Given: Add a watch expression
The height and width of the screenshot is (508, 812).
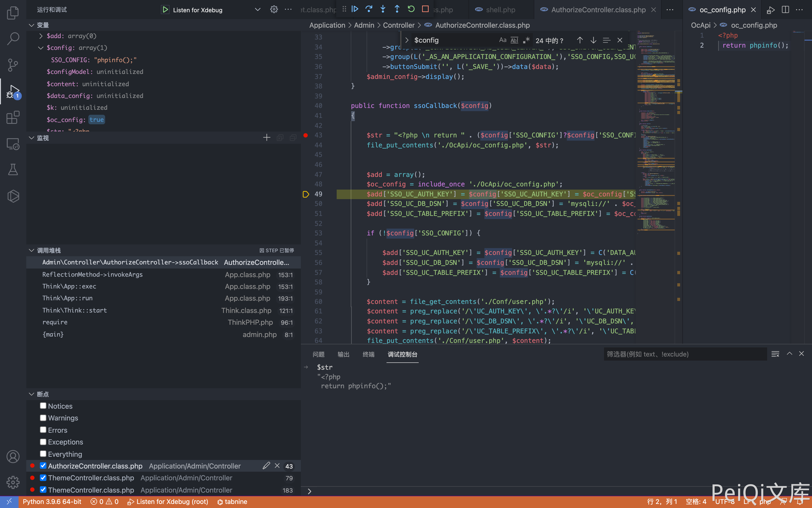Looking at the screenshot, I should 267,138.
